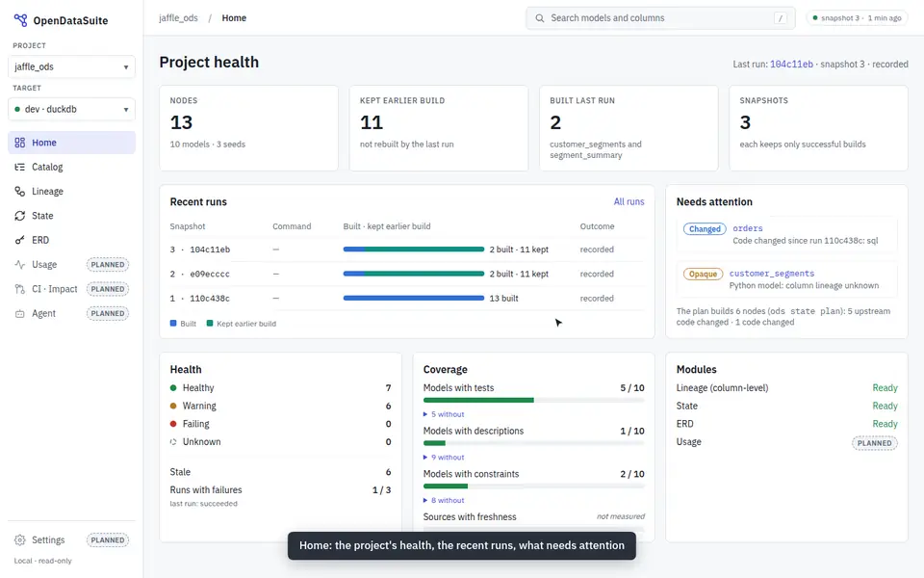The image size is (924, 578).
Task: Click jaffle_ods in the breadcrumb
Action: (x=178, y=18)
